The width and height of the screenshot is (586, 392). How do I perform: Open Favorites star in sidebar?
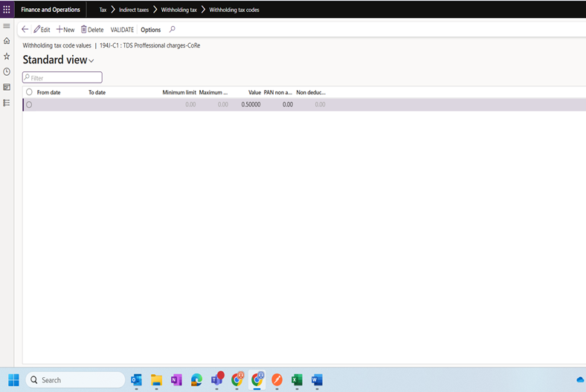(7, 57)
